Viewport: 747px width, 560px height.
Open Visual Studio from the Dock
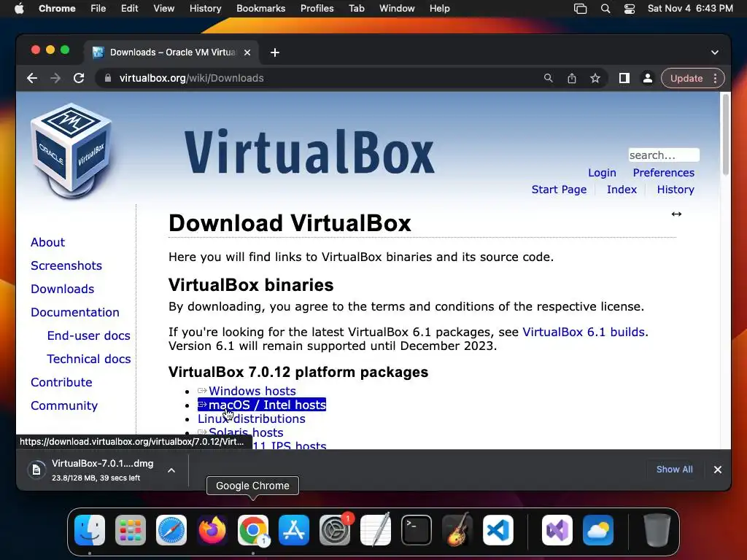(557, 530)
